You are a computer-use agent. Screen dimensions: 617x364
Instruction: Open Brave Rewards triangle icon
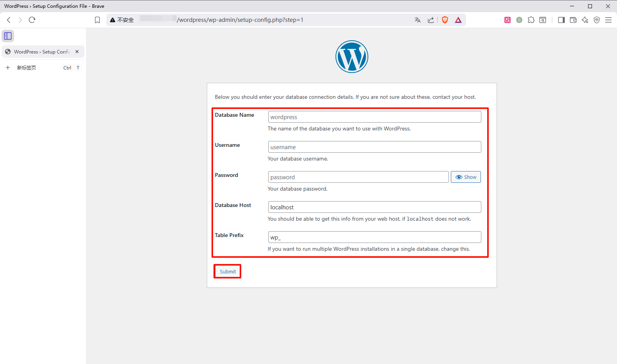pos(458,20)
